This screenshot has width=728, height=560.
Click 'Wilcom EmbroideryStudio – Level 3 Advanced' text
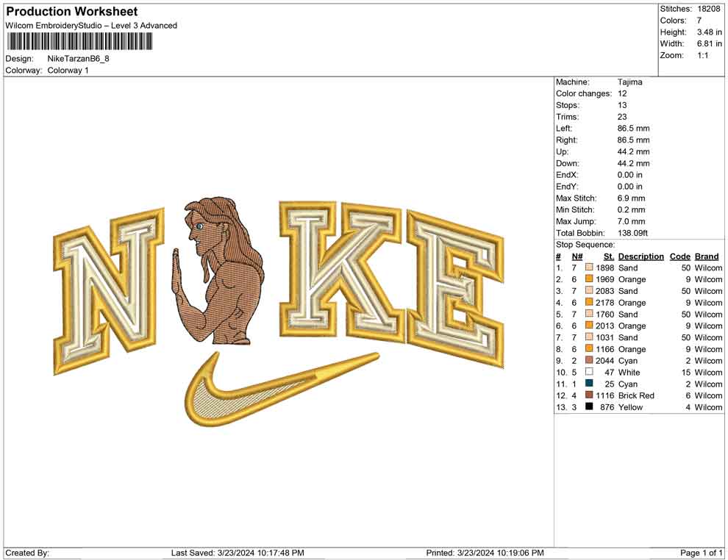click(x=91, y=26)
